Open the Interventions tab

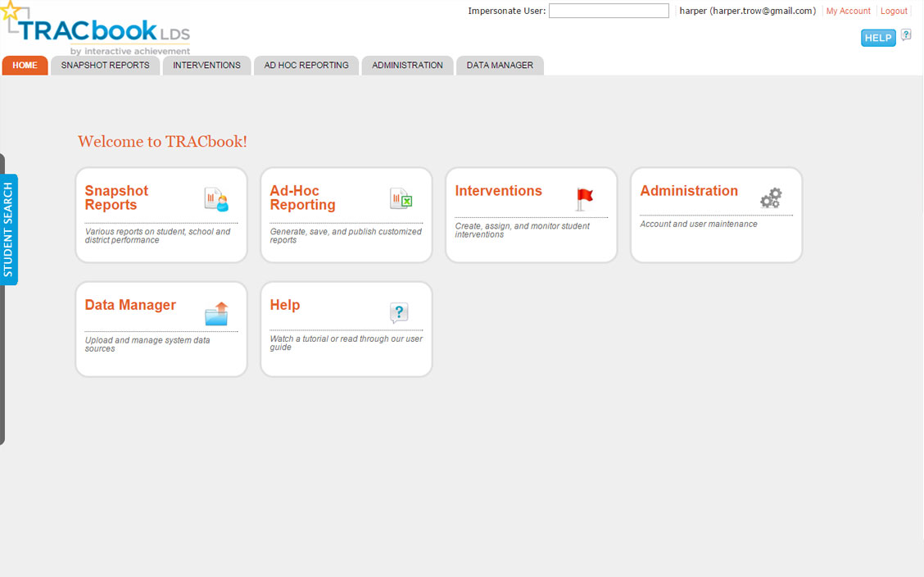tap(207, 66)
